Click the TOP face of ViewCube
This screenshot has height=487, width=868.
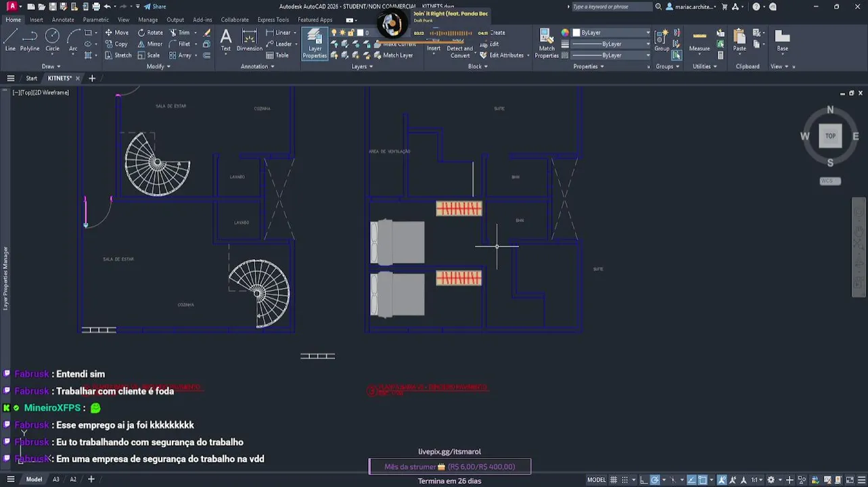[x=830, y=136]
